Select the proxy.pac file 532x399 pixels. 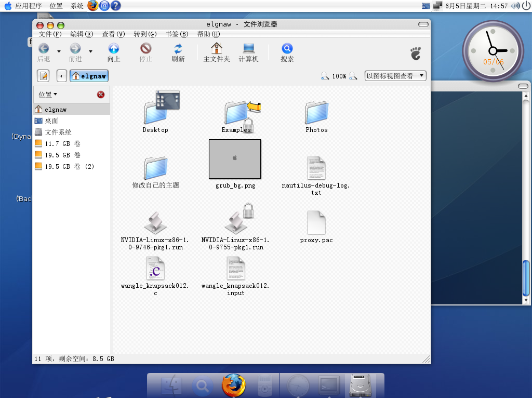(316, 222)
